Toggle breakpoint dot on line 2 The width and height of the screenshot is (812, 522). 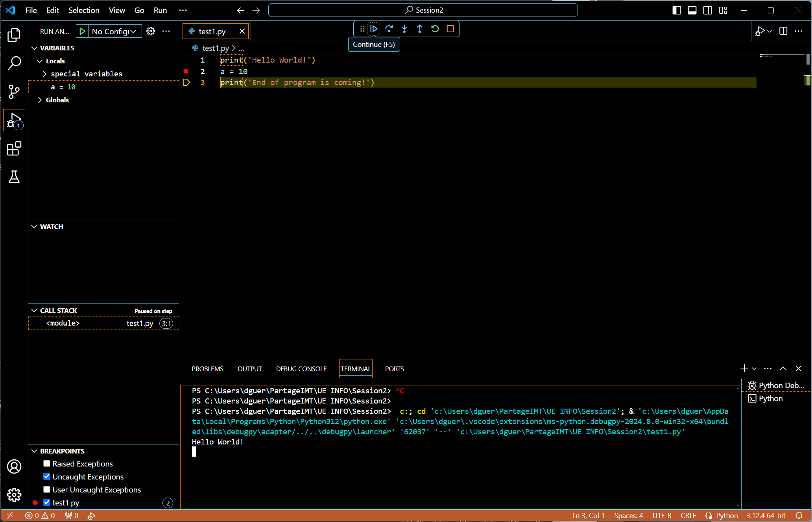(x=186, y=71)
